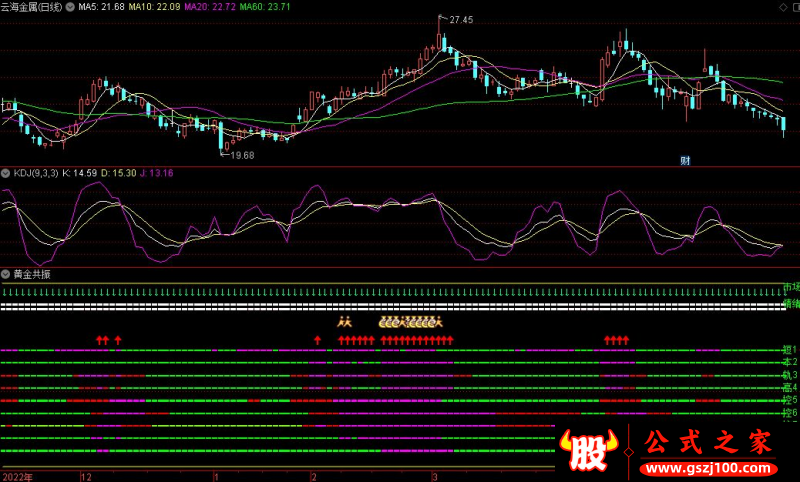Click the KDJ(9,3,3) parameter label

click(x=36, y=173)
